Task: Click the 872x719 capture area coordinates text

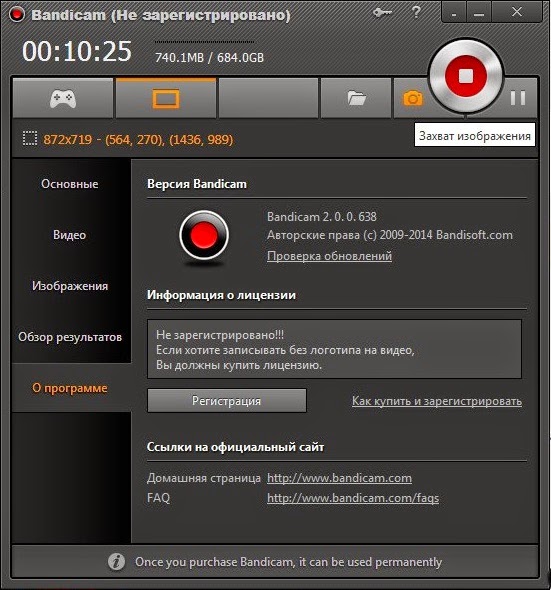Action: tap(138, 140)
